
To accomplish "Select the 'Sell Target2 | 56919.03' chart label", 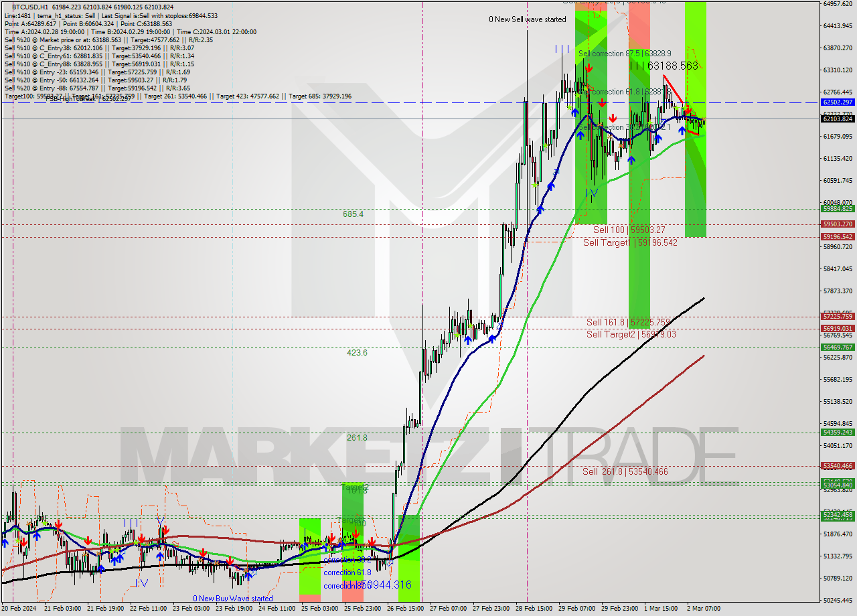I will (x=631, y=334).
